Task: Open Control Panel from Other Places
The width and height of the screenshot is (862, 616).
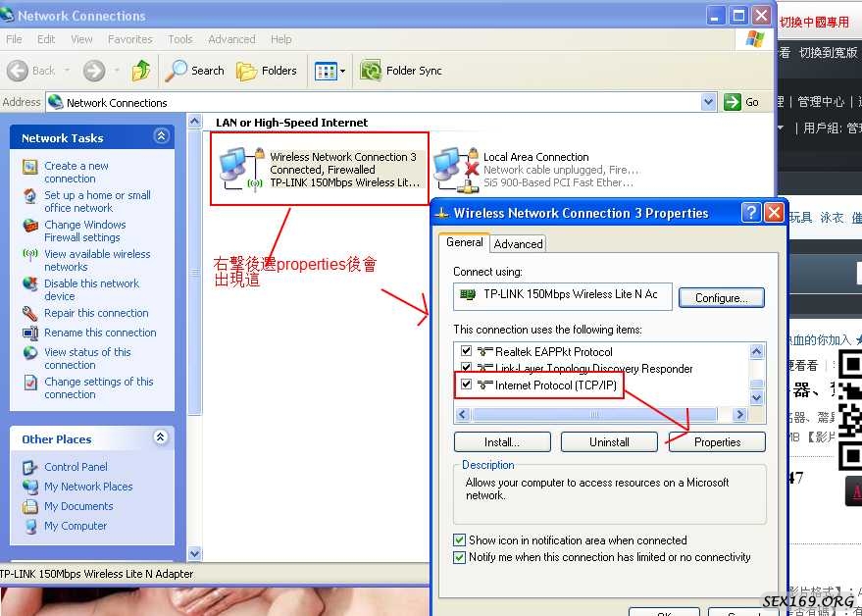Action: point(76,466)
